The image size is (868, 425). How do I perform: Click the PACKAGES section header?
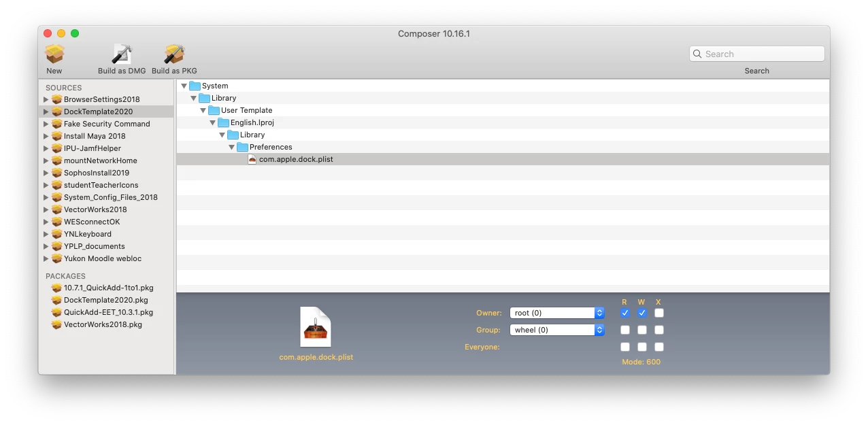(x=65, y=276)
